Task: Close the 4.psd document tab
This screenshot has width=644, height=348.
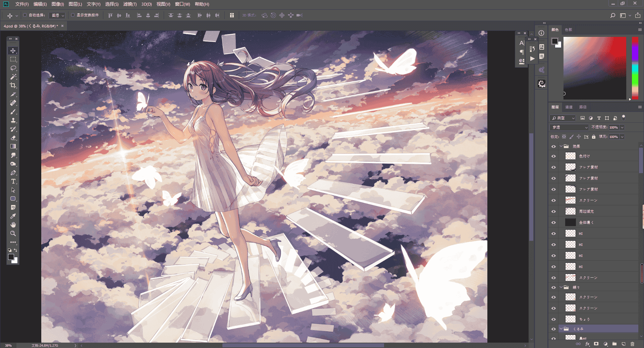Action: 62,26
